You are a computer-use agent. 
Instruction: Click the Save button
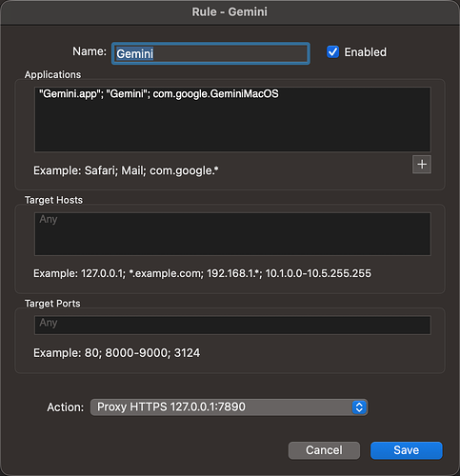coord(407,450)
